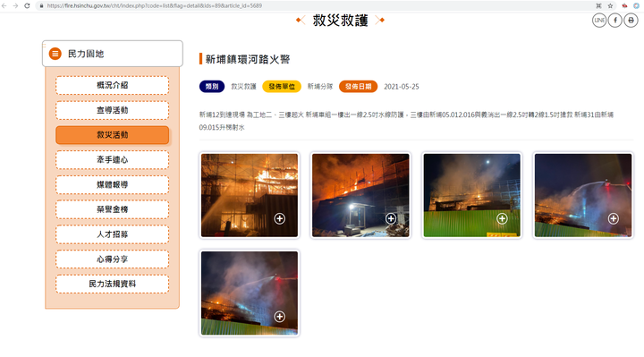Share the article on Facebook icon

(614, 20)
